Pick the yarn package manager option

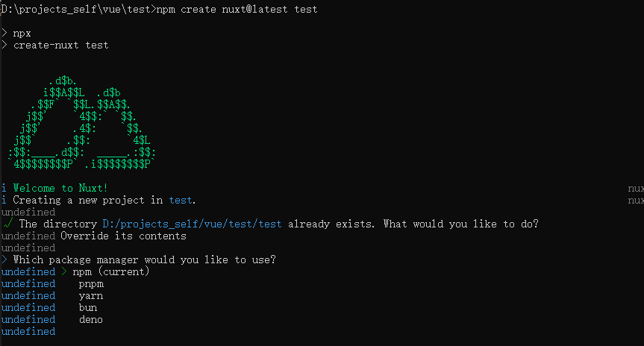point(91,295)
